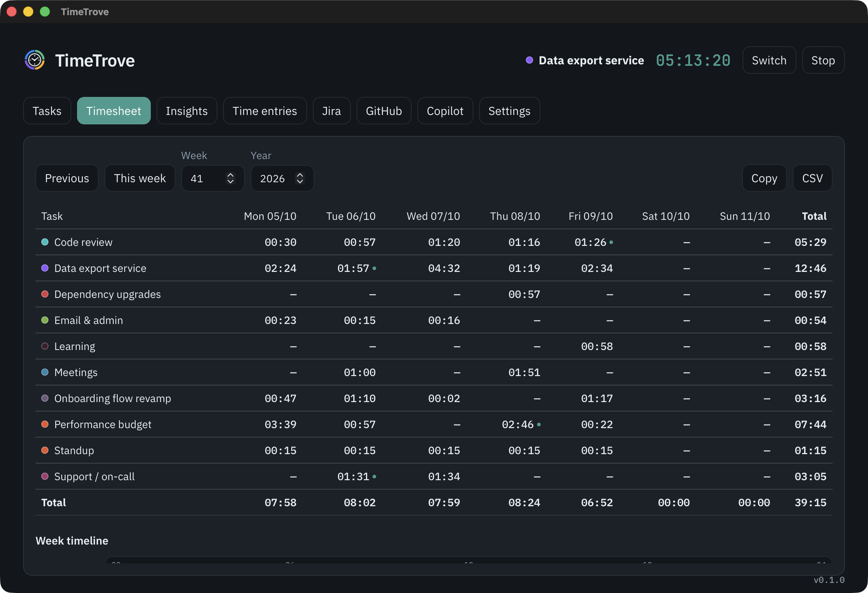Open the Insights tab
The width and height of the screenshot is (868, 593).
click(x=187, y=111)
